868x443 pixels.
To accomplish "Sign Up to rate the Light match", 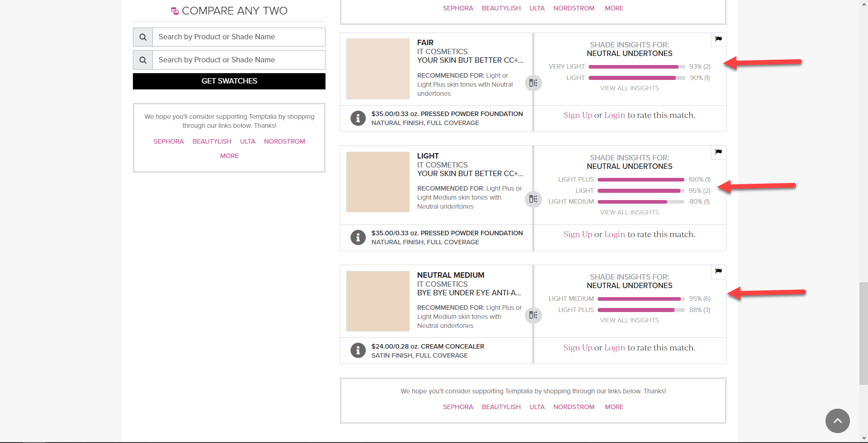I will tap(577, 234).
